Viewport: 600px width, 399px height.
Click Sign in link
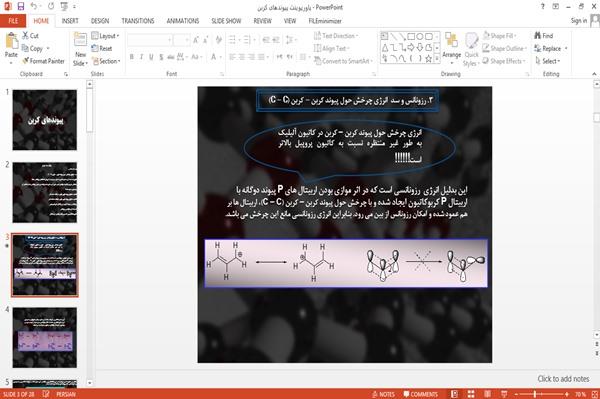click(579, 21)
